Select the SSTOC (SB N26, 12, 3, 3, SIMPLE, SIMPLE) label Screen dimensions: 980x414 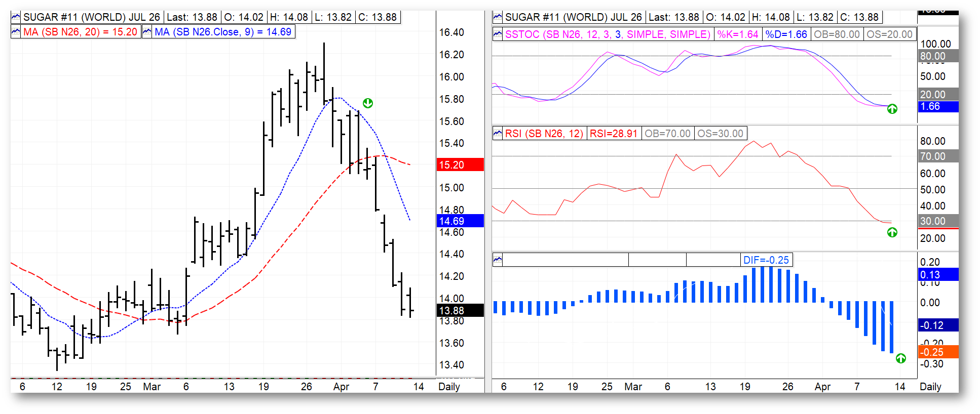click(x=608, y=34)
